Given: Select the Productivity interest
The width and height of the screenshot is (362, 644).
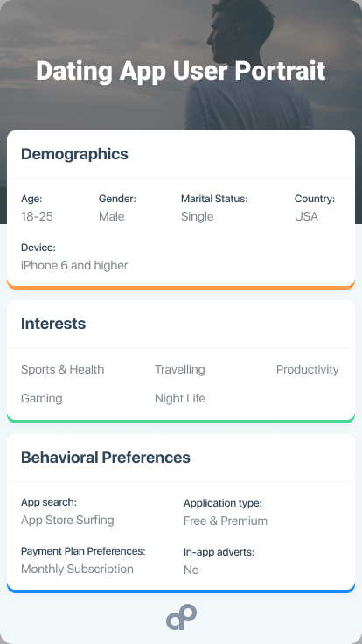Looking at the screenshot, I should point(308,369).
